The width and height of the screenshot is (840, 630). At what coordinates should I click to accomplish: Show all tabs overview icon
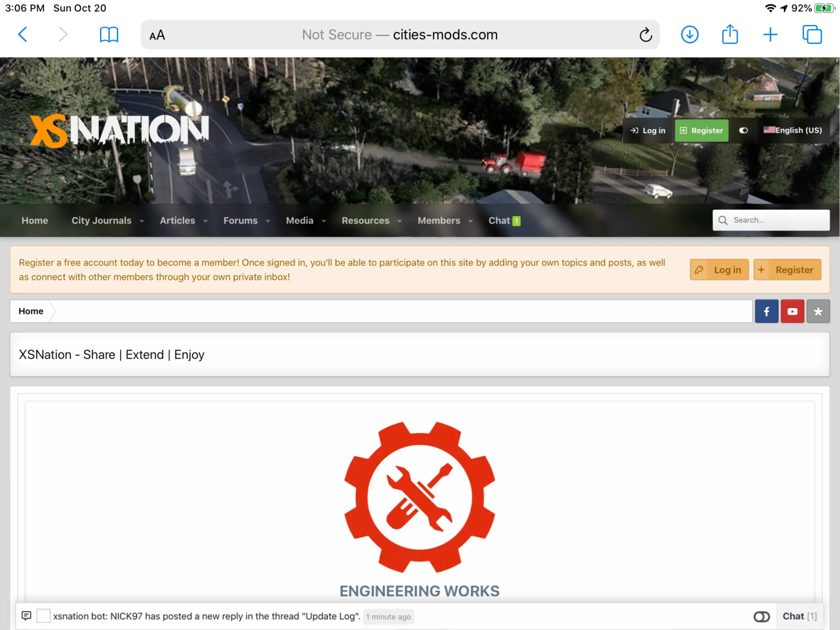coord(812,35)
